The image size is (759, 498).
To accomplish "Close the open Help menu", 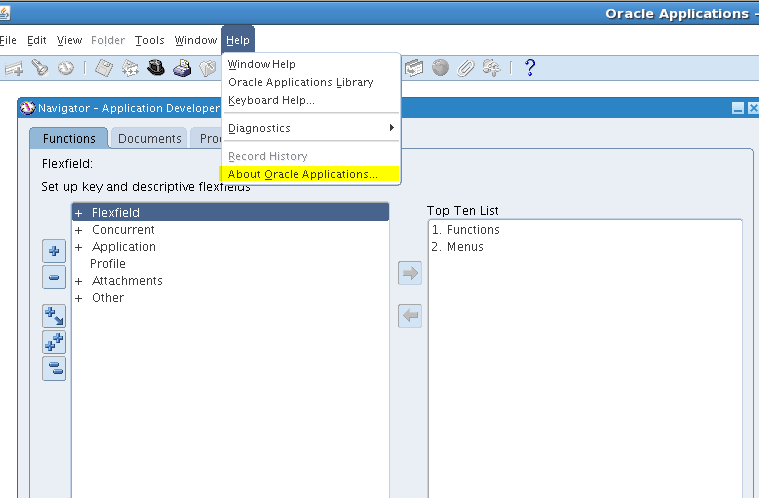I will click(238, 40).
